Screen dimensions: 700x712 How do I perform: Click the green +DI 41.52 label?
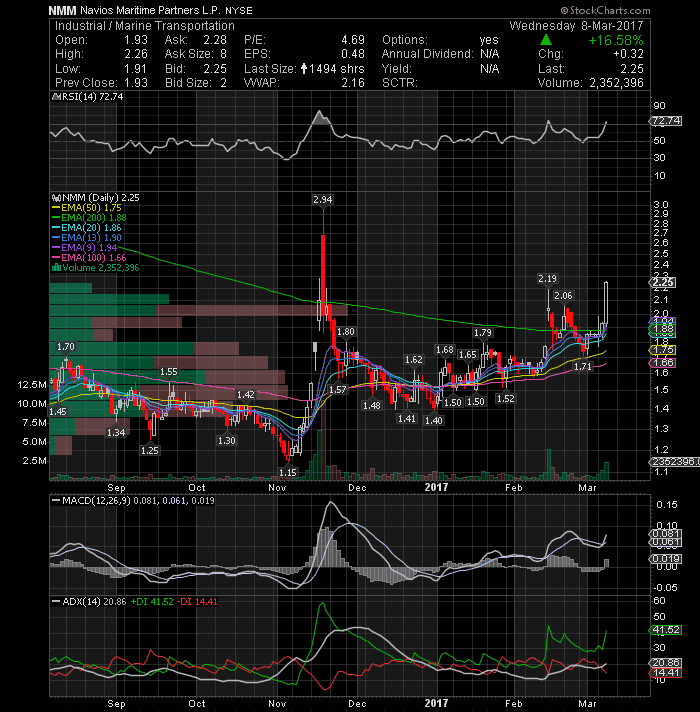[x=152, y=602]
